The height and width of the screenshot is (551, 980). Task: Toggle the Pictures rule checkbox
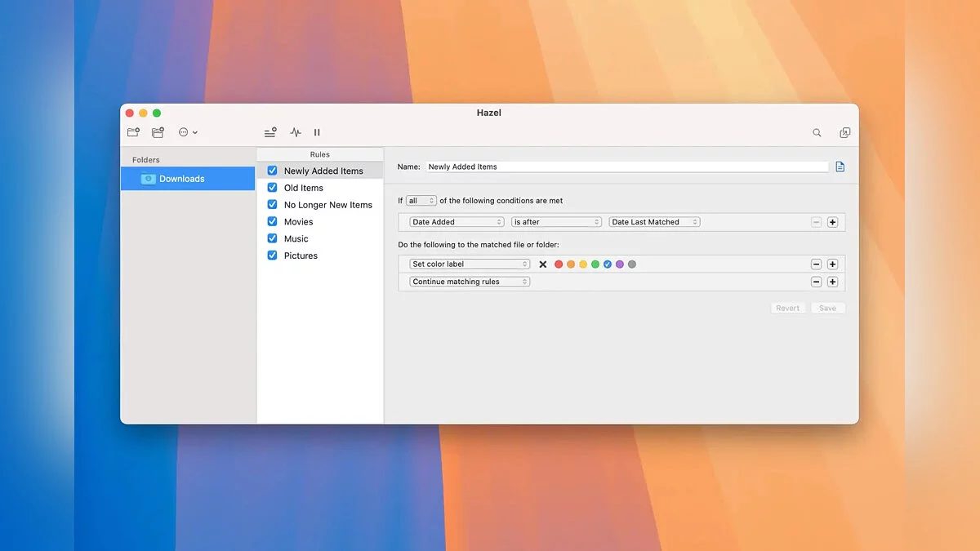(x=273, y=256)
